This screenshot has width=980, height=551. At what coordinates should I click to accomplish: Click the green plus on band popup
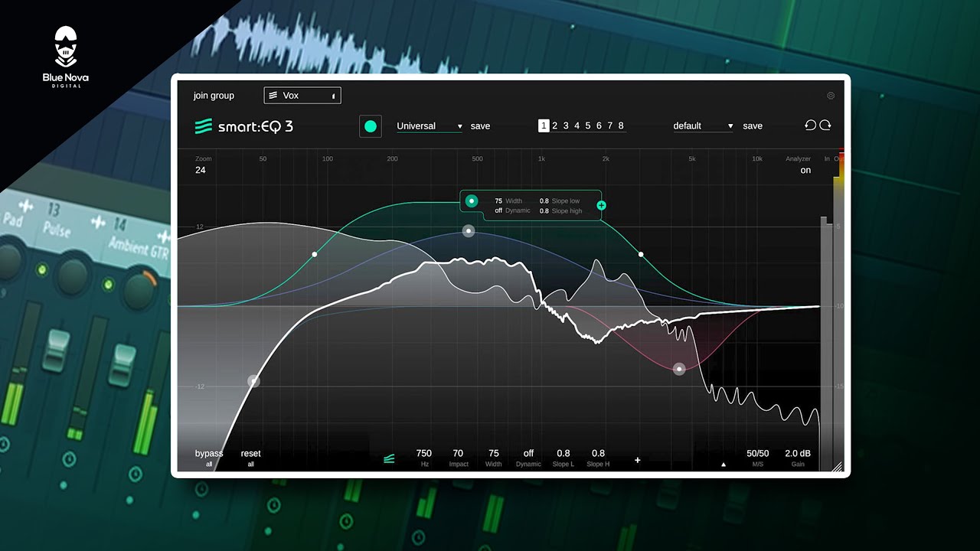pyautogui.click(x=601, y=205)
